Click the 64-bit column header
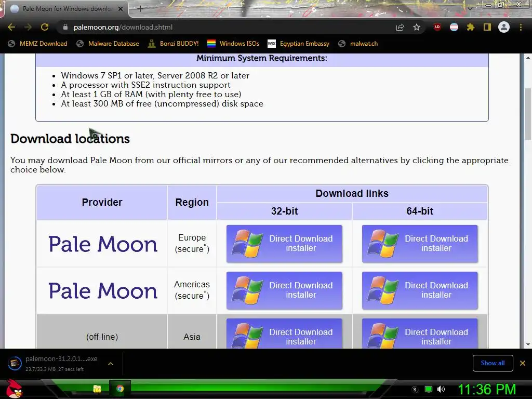This screenshot has width=532, height=399. click(420, 211)
